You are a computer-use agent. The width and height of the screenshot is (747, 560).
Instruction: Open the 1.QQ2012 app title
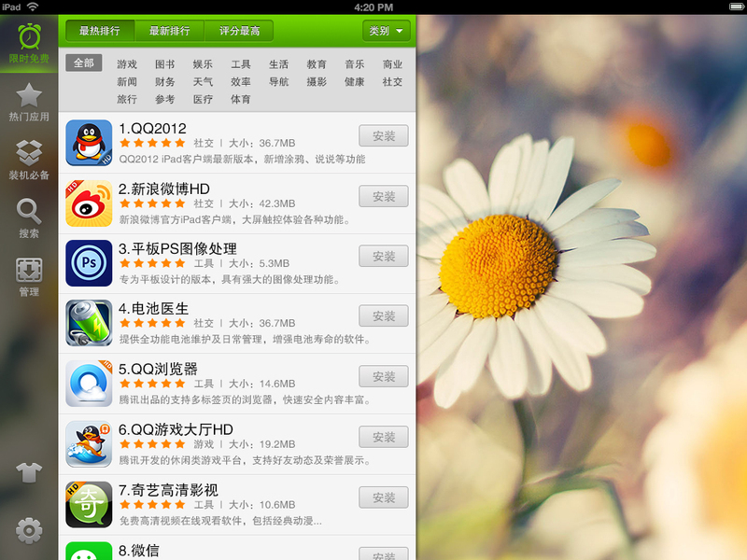[152, 129]
